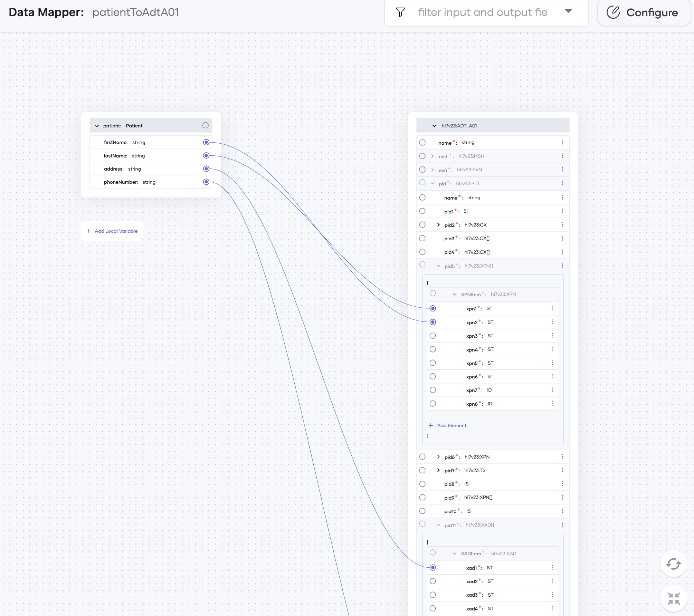Select the firstName output port
The height and width of the screenshot is (616, 694).
coord(206,142)
